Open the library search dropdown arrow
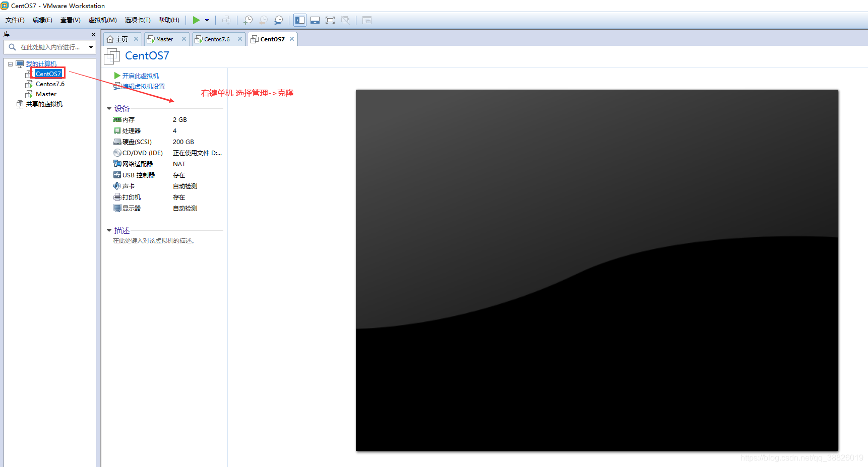The height and width of the screenshot is (467, 868). coord(91,47)
